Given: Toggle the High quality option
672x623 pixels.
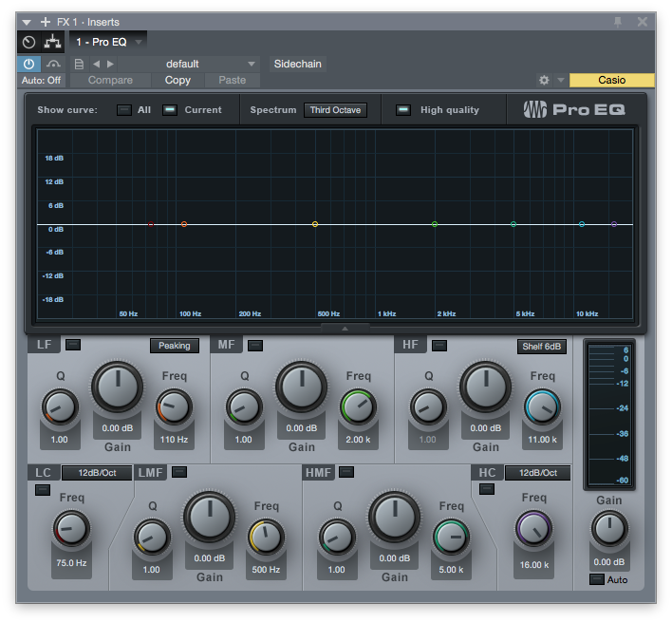Looking at the screenshot, I should click(403, 110).
